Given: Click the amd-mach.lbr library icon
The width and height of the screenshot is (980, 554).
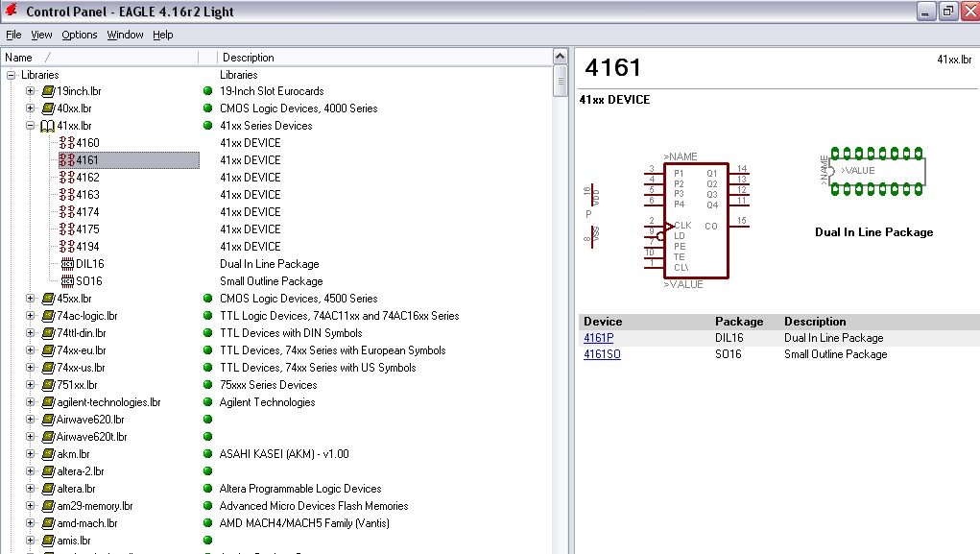Looking at the screenshot, I should coord(48,523).
